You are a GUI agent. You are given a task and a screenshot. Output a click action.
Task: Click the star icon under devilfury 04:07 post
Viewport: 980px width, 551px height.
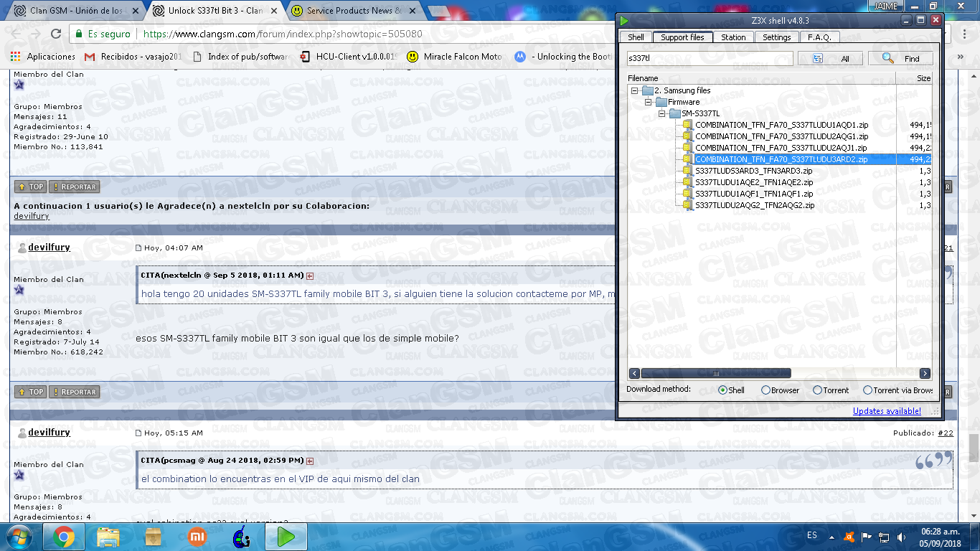click(x=19, y=290)
